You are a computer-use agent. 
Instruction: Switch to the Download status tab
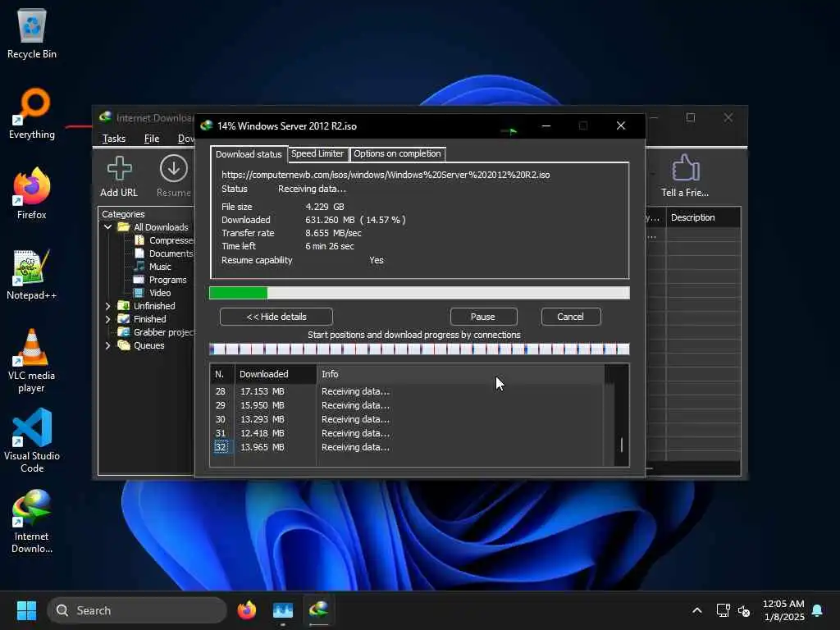click(249, 153)
